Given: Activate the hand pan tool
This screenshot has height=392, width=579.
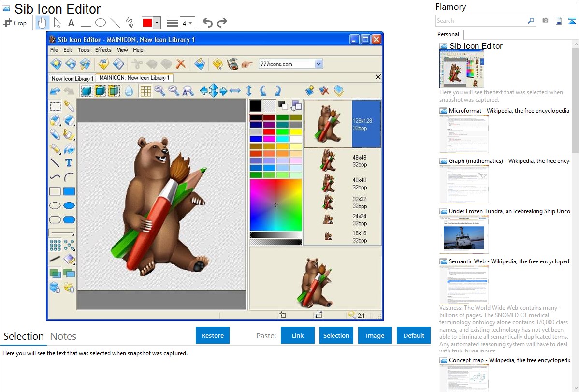Looking at the screenshot, I should pyautogui.click(x=43, y=23).
